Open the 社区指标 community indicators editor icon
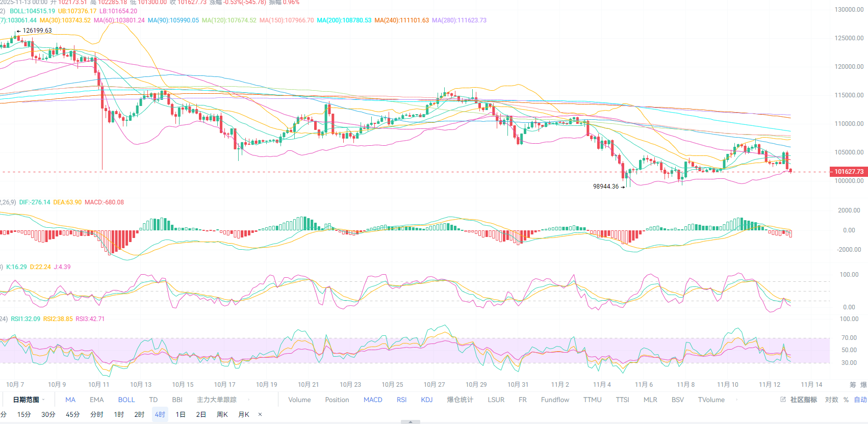Image resolution: width=868 pixels, height=424 pixels. pyautogui.click(x=783, y=400)
